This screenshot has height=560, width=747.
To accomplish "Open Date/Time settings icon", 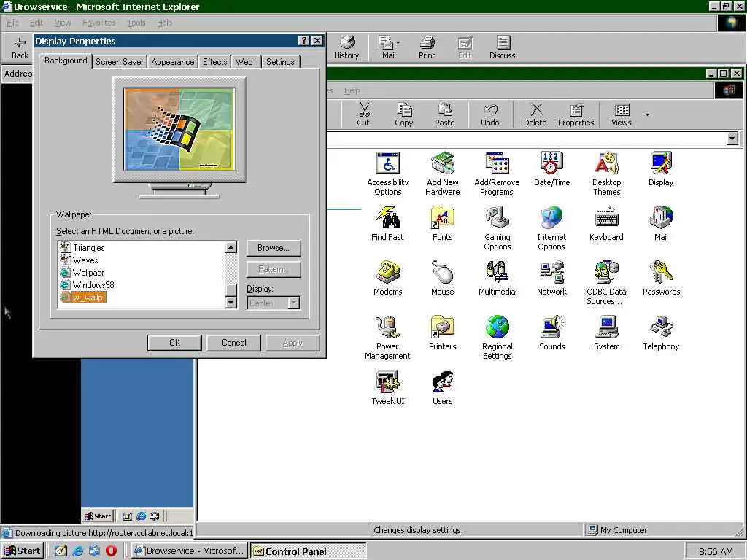I will point(551,168).
